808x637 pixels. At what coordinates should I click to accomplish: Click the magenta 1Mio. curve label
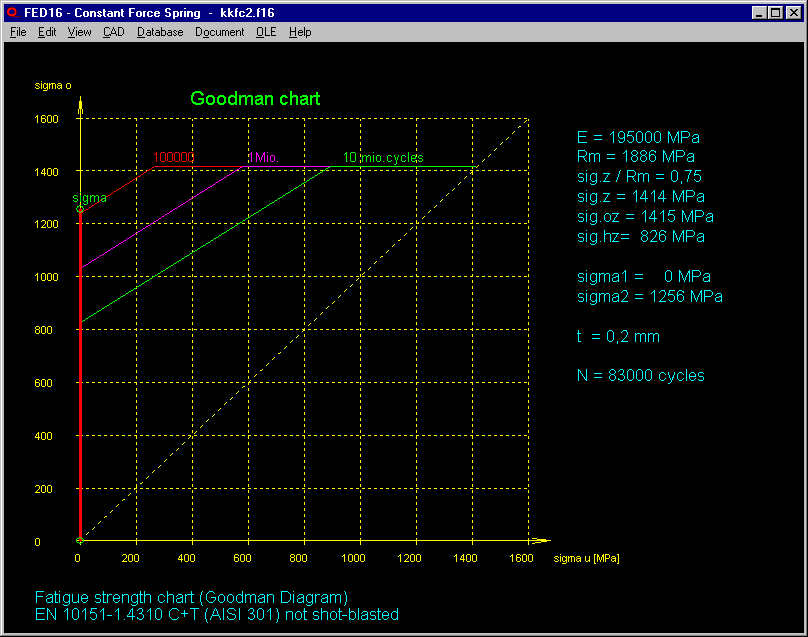[263, 158]
